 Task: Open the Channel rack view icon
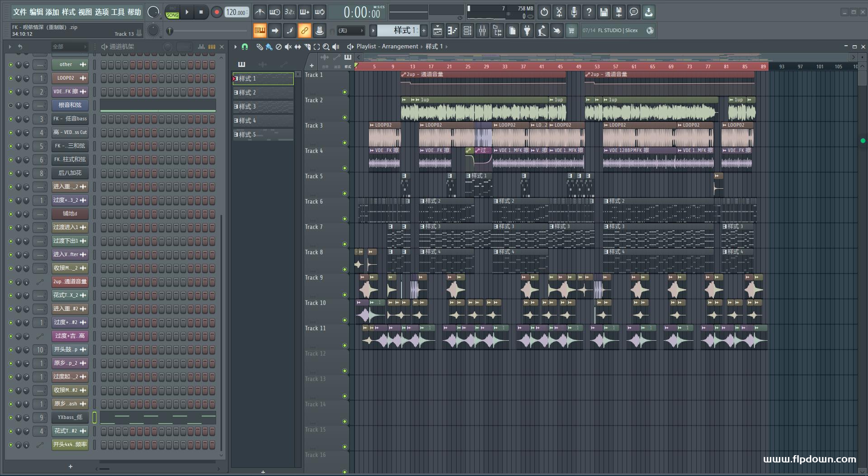tap(467, 31)
